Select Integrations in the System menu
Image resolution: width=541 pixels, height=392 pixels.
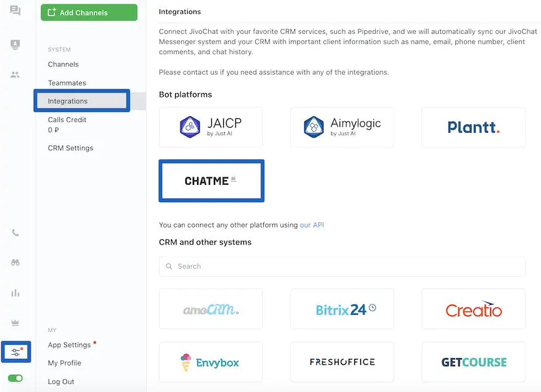pos(68,101)
